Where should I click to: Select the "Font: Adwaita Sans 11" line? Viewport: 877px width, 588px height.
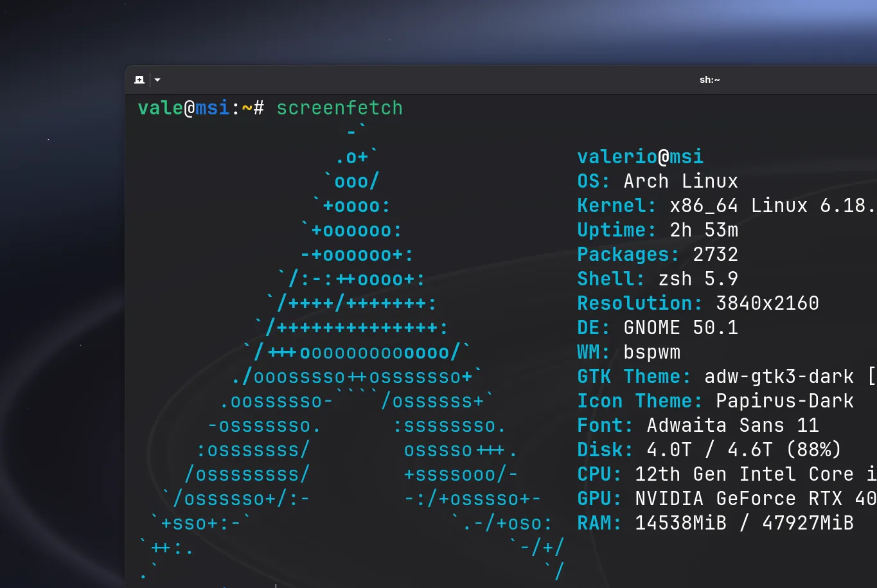pyautogui.click(x=698, y=425)
